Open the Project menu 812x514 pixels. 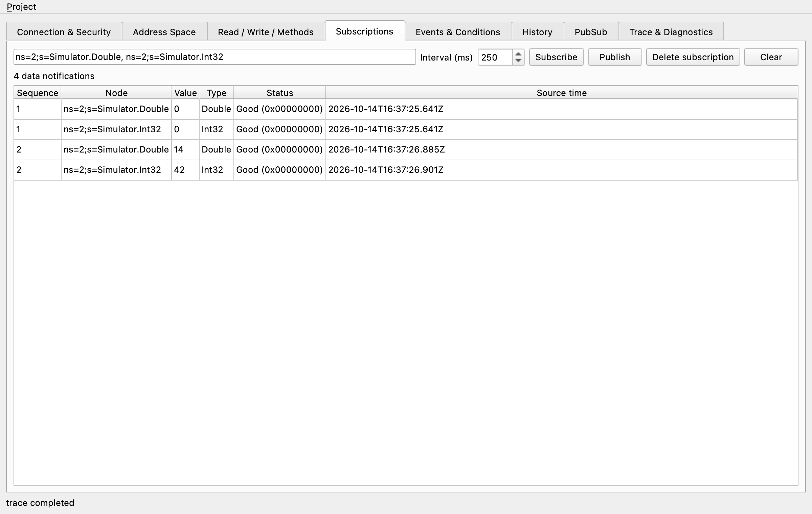(x=21, y=7)
